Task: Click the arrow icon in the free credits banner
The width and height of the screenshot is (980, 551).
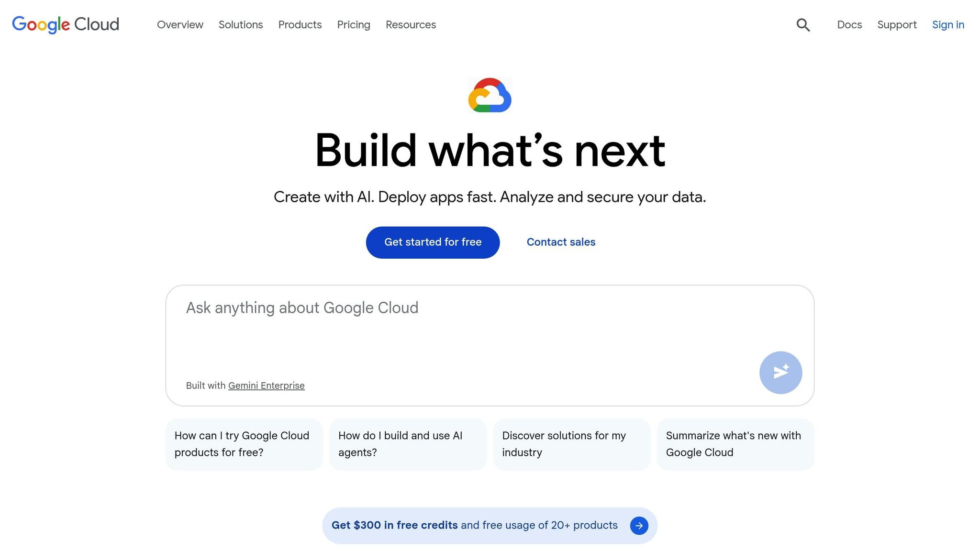Action: (x=639, y=525)
